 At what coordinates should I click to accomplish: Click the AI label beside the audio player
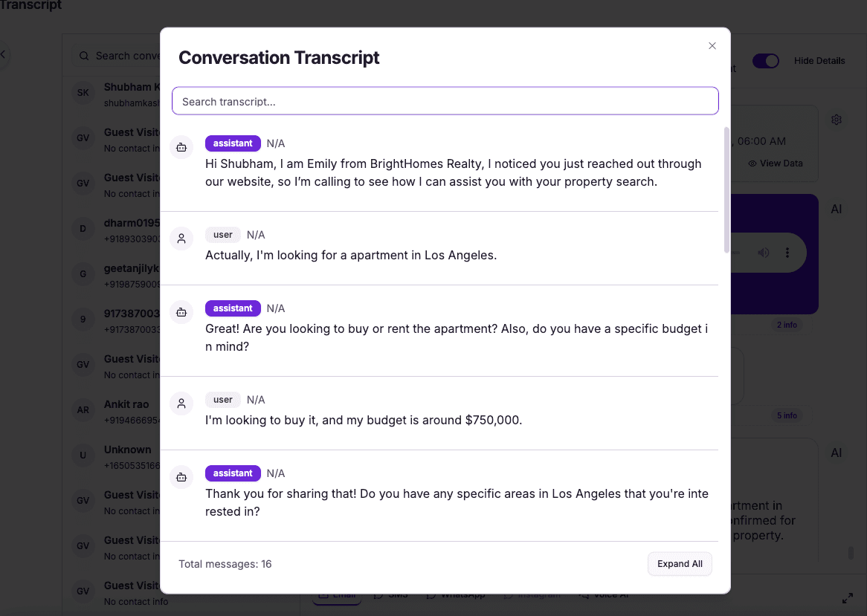click(x=837, y=210)
